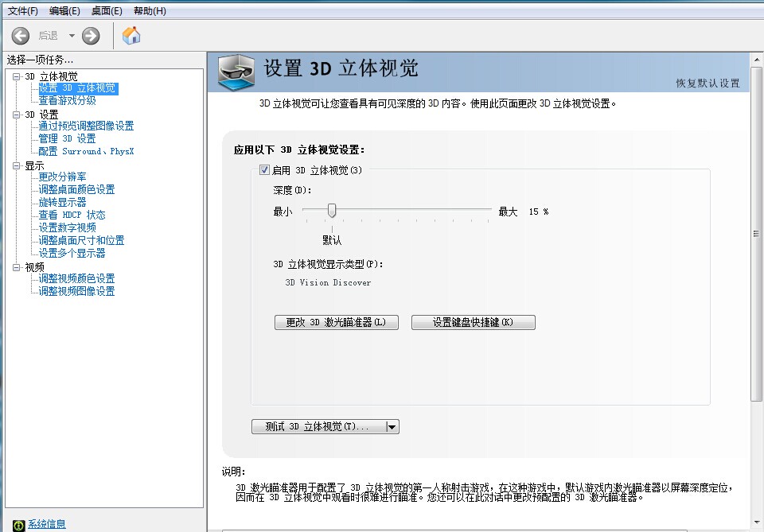
Task: Open the 帮助(H) menu
Action: coord(150,11)
